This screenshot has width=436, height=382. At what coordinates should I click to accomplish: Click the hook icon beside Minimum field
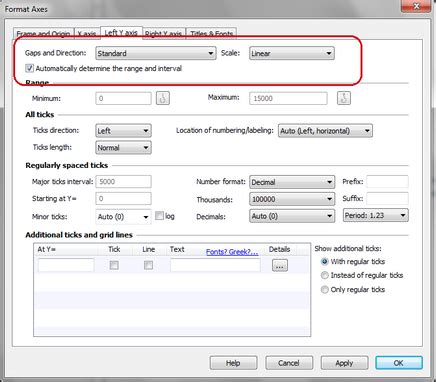point(163,98)
